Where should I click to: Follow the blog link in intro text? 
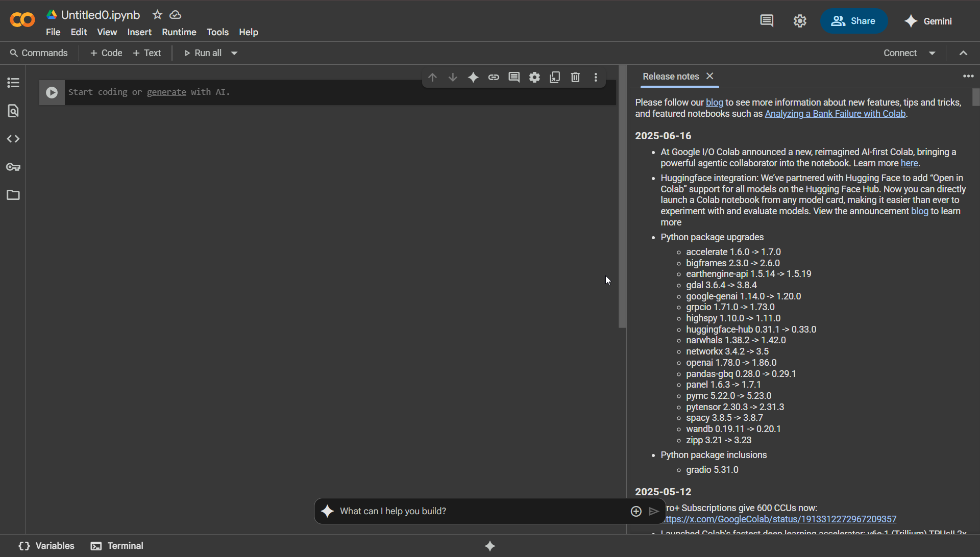(714, 103)
